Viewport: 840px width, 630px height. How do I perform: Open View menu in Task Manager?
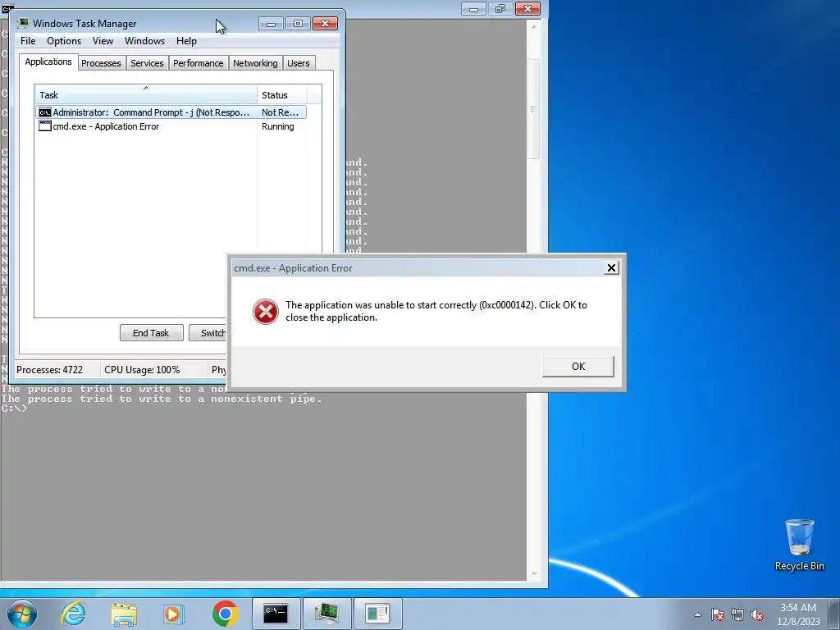pos(103,41)
